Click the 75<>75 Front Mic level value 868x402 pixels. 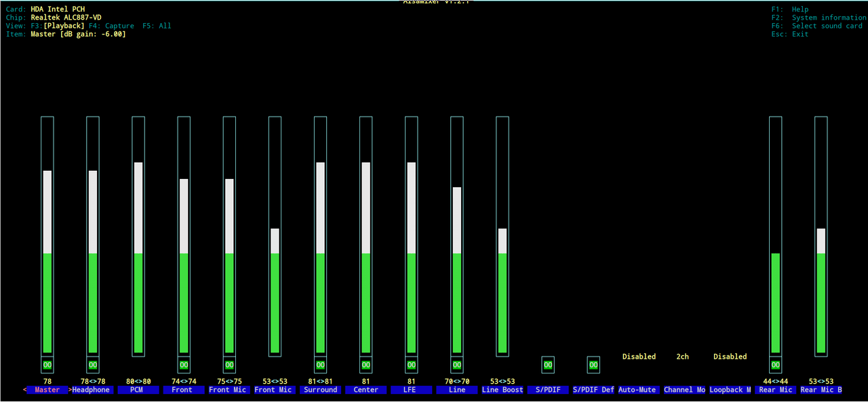pyautogui.click(x=229, y=382)
